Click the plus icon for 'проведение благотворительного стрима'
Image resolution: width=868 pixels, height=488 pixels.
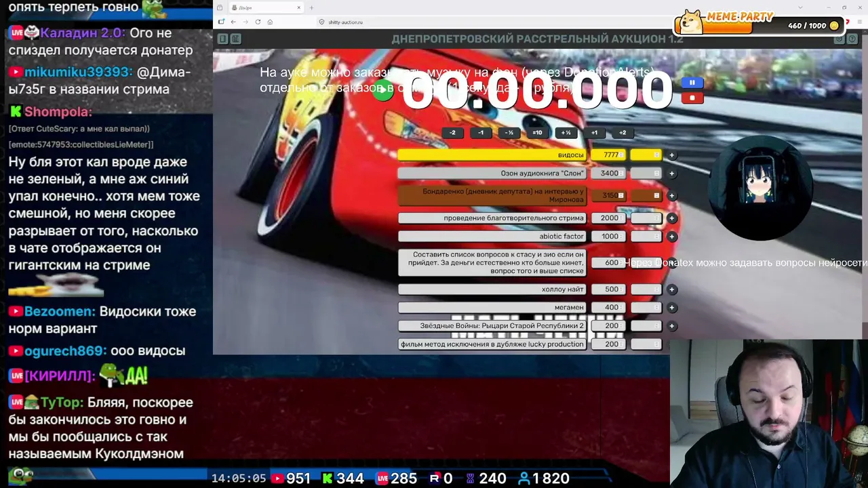coord(671,218)
